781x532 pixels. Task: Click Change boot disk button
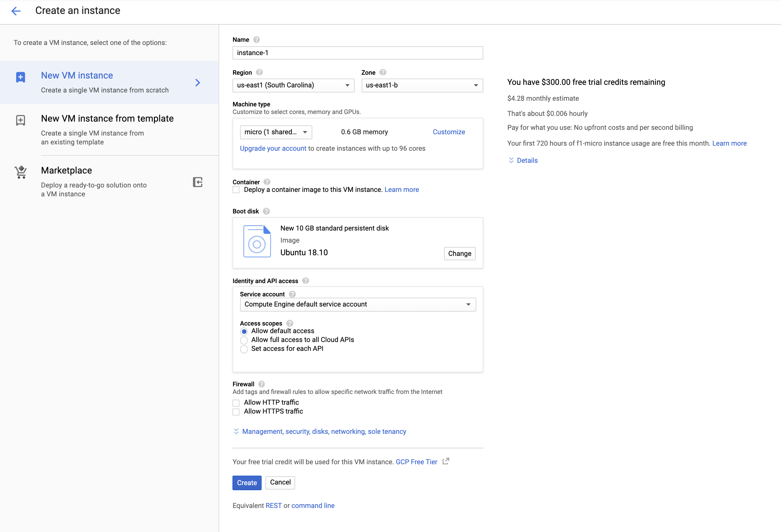pyautogui.click(x=460, y=253)
